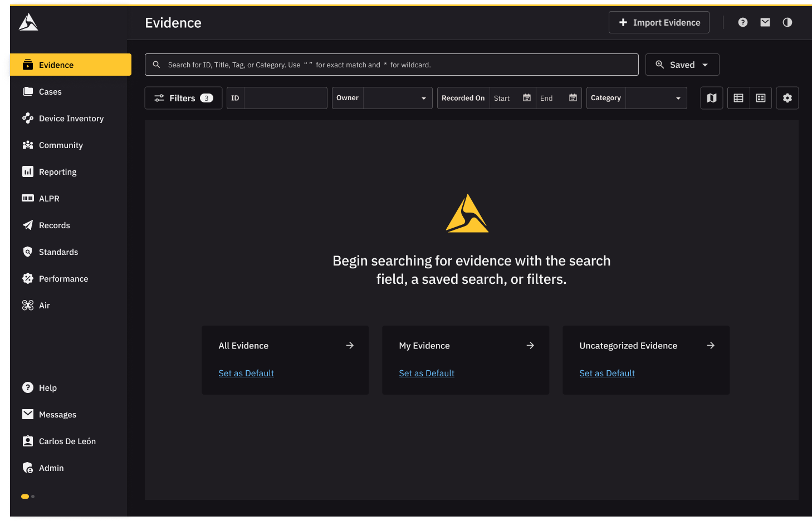Switch to the Cases section
Screen dimensions: 812x521
point(50,91)
